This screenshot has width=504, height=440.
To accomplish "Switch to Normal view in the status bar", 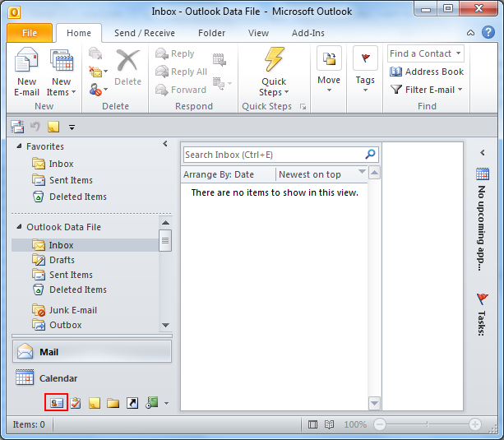I will (x=312, y=424).
